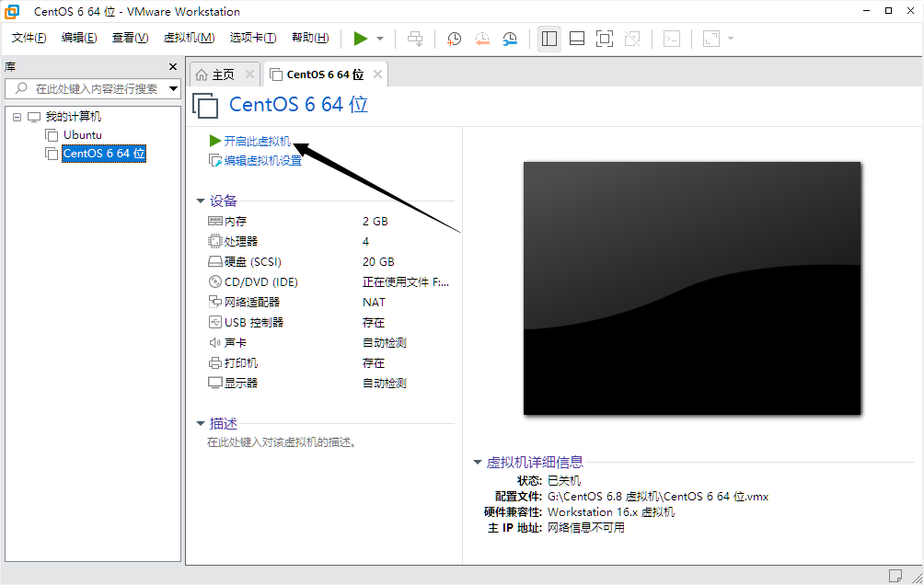Select 我的计算机 in the library tree
The image size is (924, 585).
coord(74,117)
